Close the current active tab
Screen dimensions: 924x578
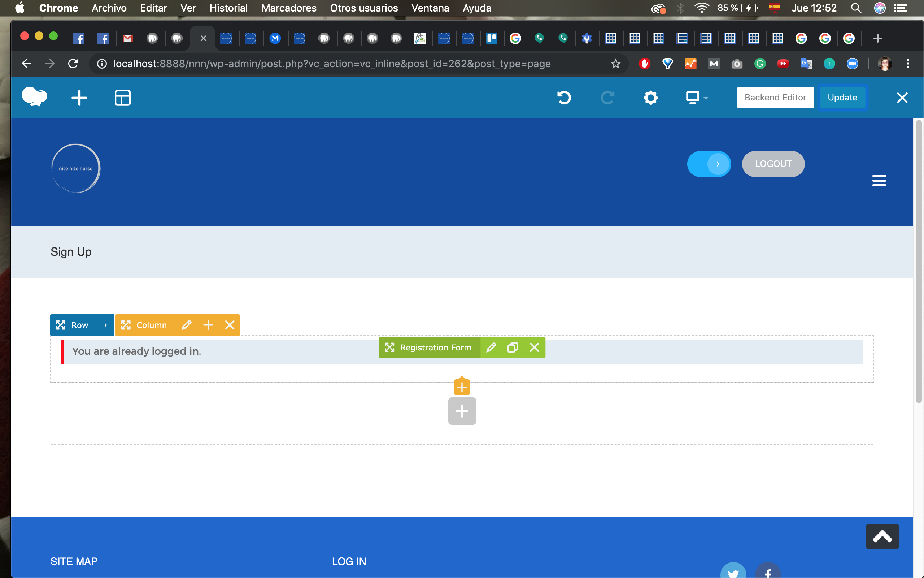pyautogui.click(x=204, y=38)
